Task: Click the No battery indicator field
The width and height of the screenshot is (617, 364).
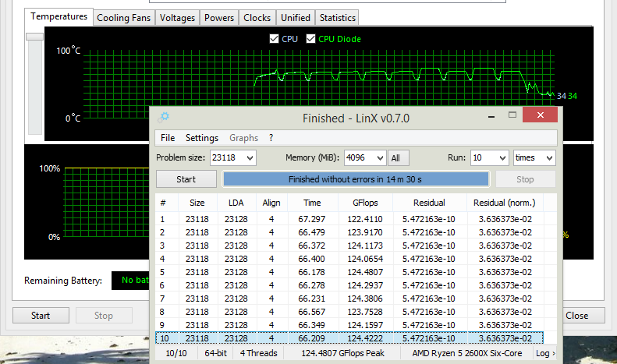Action: 130,281
